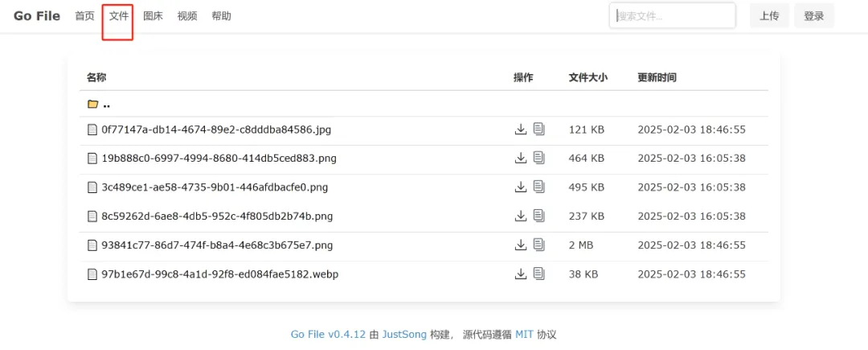The height and width of the screenshot is (350, 868).
Task: Switch to 视频 page
Action: [x=187, y=16]
